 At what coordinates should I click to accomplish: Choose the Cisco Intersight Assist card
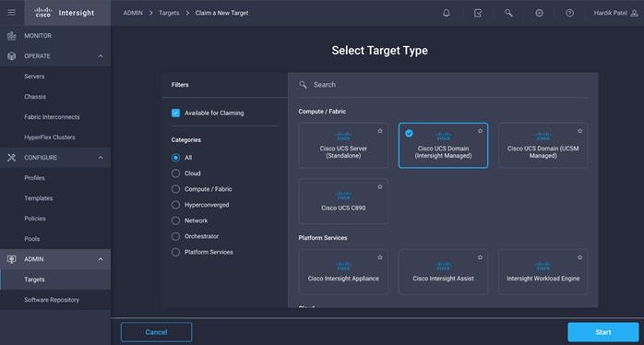[443, 271]
